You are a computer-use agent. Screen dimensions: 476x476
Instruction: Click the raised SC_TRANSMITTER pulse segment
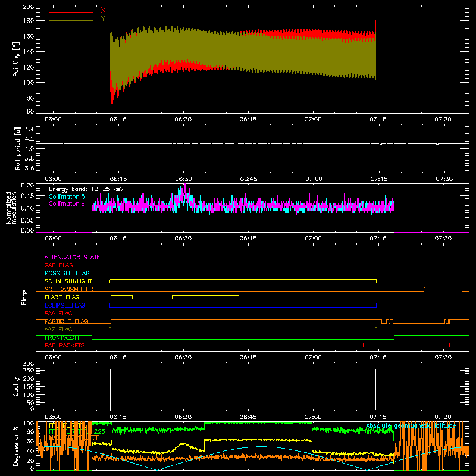pos(443,287)
